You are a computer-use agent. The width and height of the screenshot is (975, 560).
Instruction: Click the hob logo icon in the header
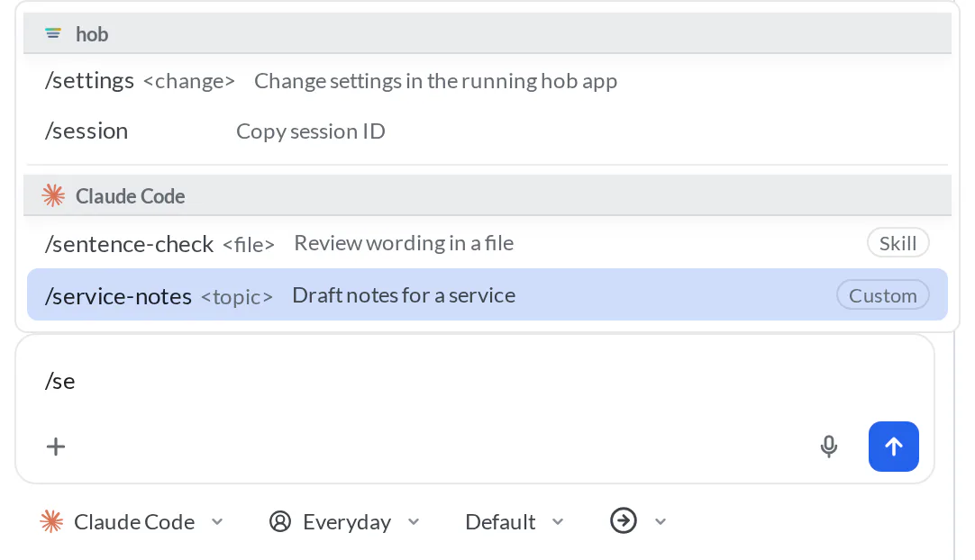coord(53,33)
